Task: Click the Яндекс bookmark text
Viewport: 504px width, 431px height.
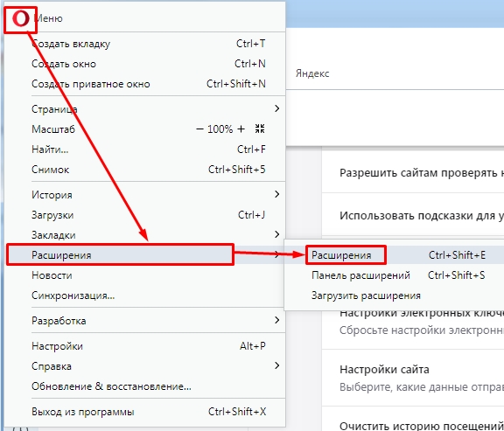Action: [312, 73]
